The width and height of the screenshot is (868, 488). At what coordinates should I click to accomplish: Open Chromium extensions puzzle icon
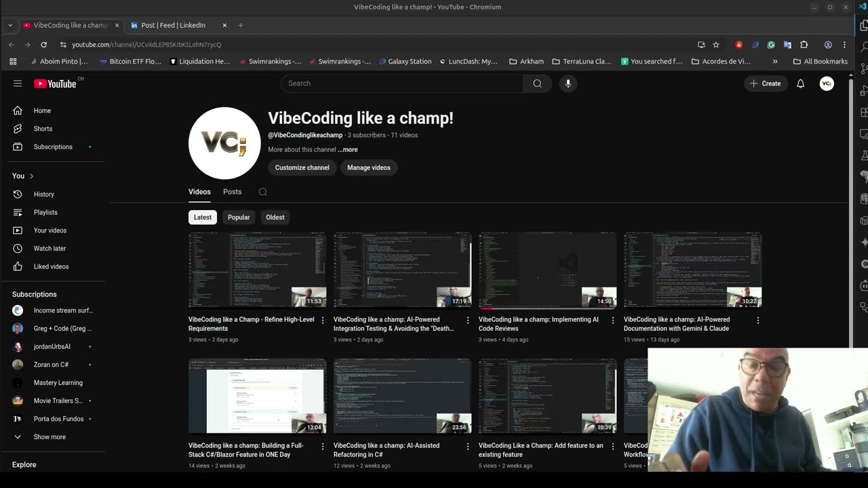(804, 45)
